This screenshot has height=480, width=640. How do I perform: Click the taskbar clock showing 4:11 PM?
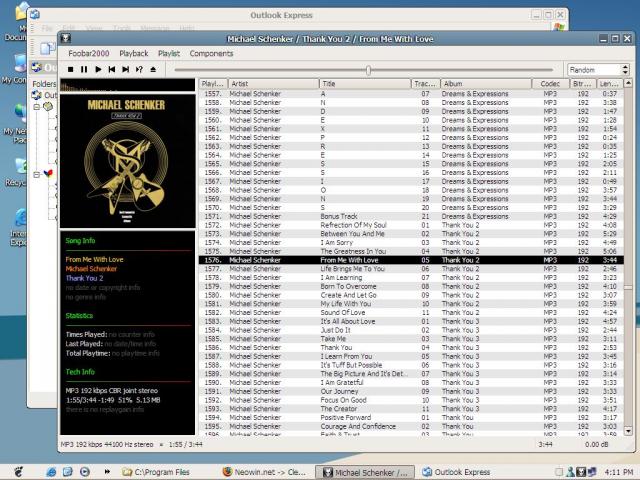pos(619,472)
